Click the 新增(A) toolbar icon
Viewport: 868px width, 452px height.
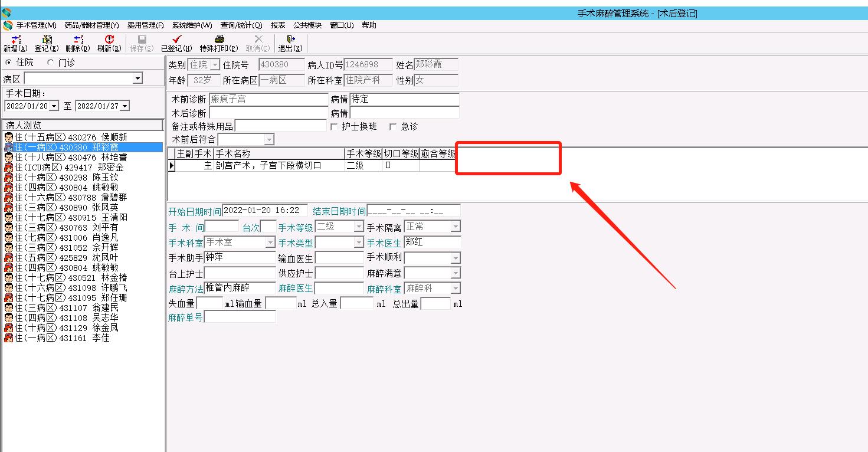pos(15,43)
